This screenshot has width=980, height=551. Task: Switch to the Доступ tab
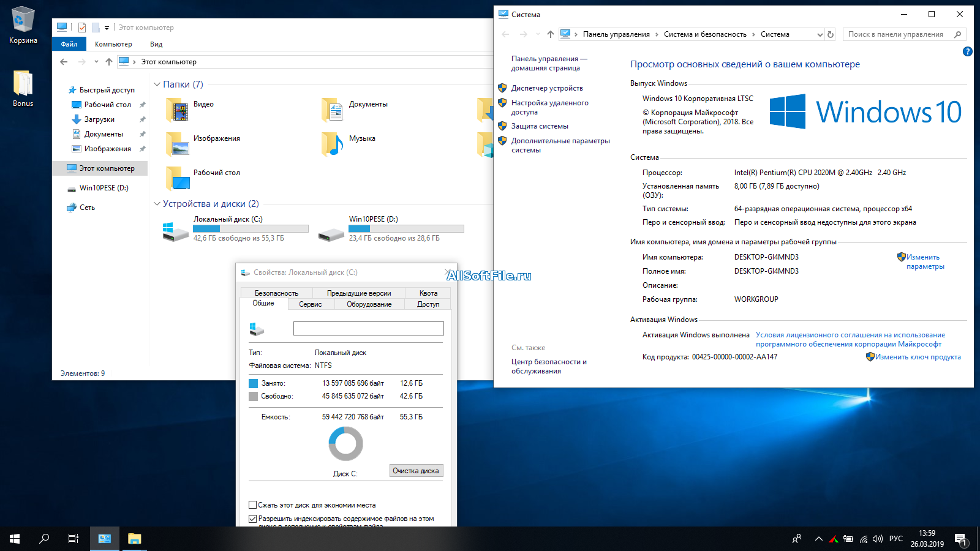tap(428, 304)
